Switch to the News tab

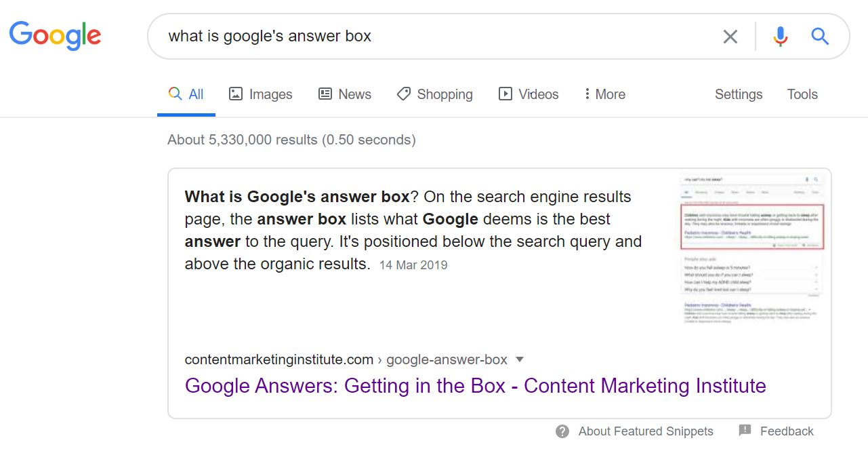[x=354, y=94]
